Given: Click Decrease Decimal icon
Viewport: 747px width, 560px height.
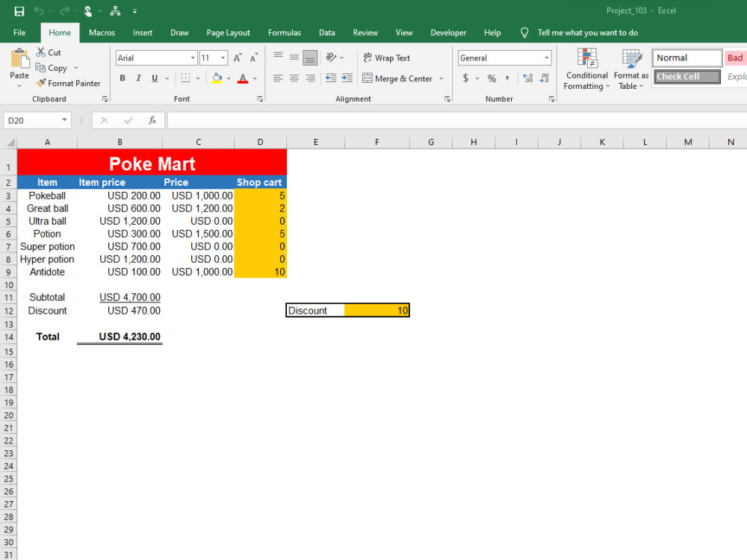Looking at the screenshot, I should [x=544, y=78].
